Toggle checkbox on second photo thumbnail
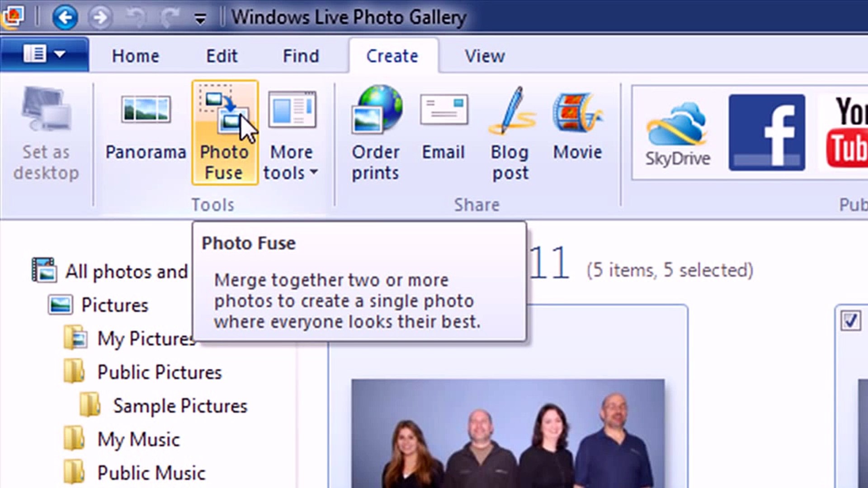Image resolution: width=868 pixels, height=488 pixels. point(850,321)
